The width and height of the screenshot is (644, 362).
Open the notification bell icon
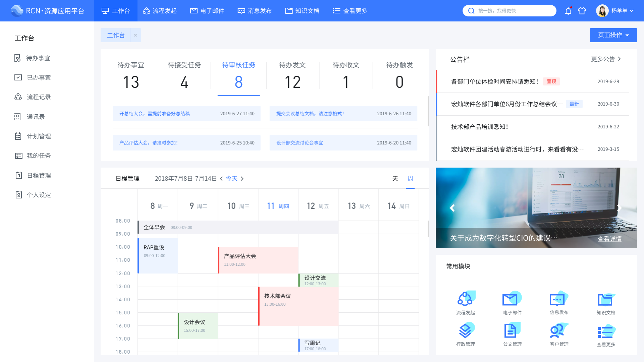(x=568, y=11)
